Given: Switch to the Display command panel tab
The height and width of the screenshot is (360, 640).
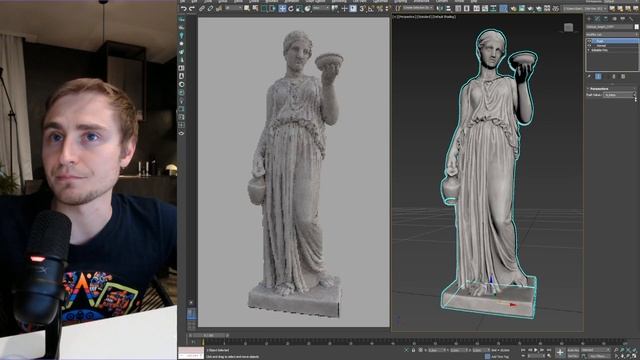Looking at the screenshot, I should click(x=622, y=19).
